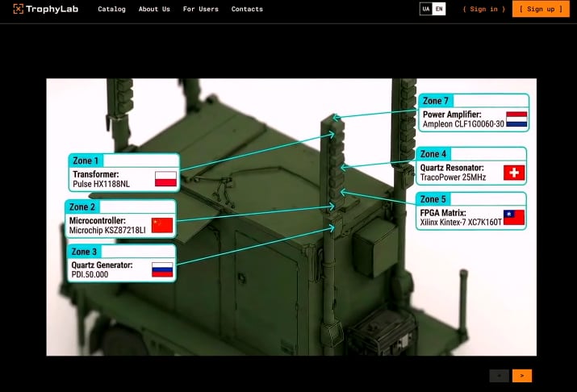The image size is (577, 392).
Task: Switch language to UA
Action: 426,9
